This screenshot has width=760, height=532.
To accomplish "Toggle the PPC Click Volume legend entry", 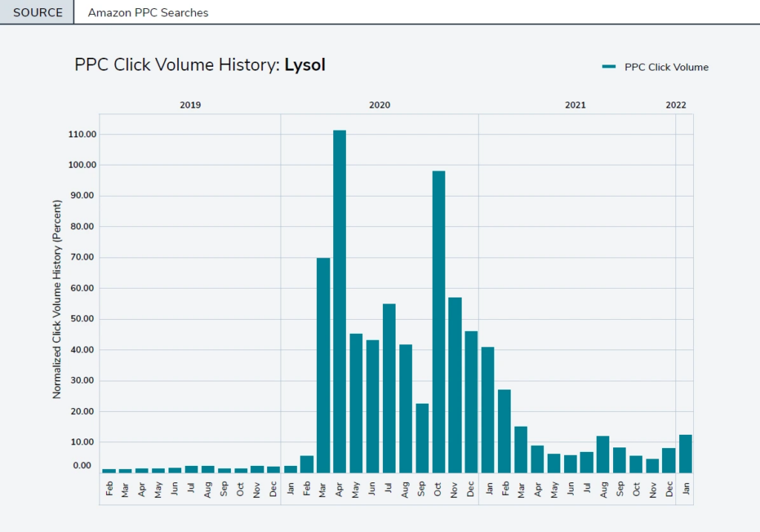I will click(655, 67).
